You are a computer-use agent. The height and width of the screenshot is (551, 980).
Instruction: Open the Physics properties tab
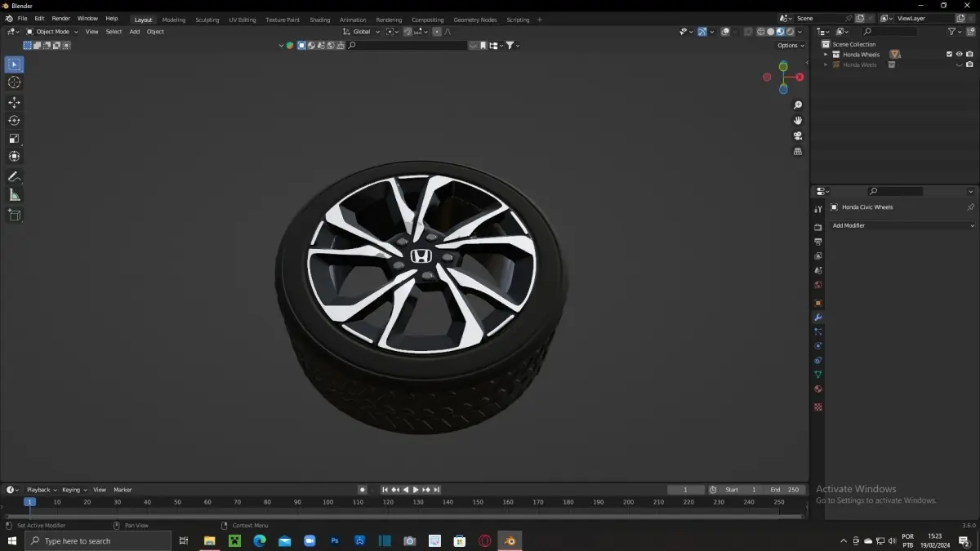[817, 346]
